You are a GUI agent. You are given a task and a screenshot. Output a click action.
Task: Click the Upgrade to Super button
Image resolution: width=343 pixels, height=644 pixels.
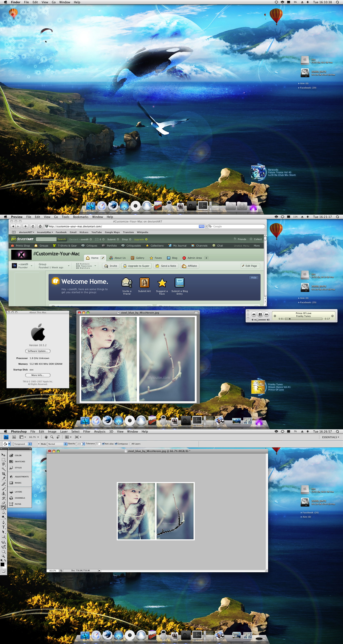pyautogui.click(x=136, y=266)
